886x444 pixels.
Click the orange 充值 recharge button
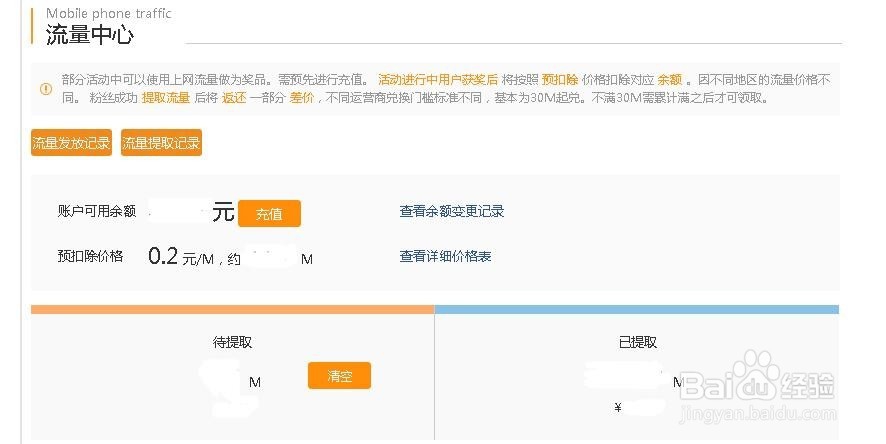point(269,214)
